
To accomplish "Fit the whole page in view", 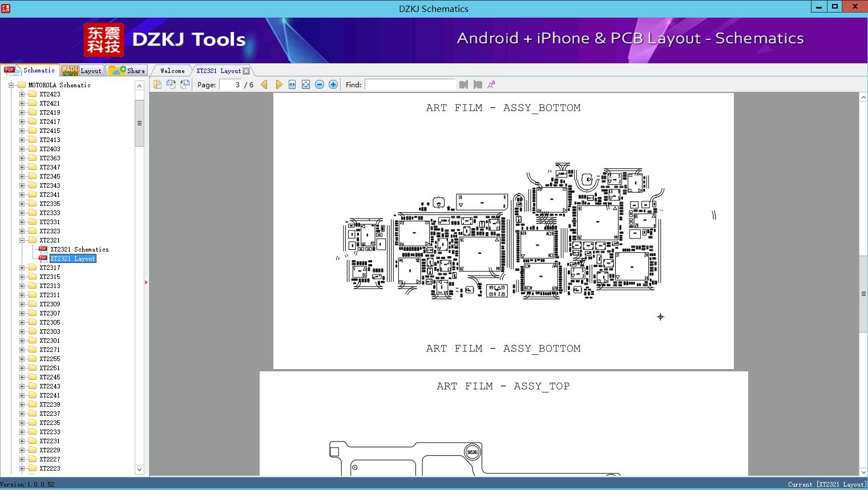I will tap(306, 84).
